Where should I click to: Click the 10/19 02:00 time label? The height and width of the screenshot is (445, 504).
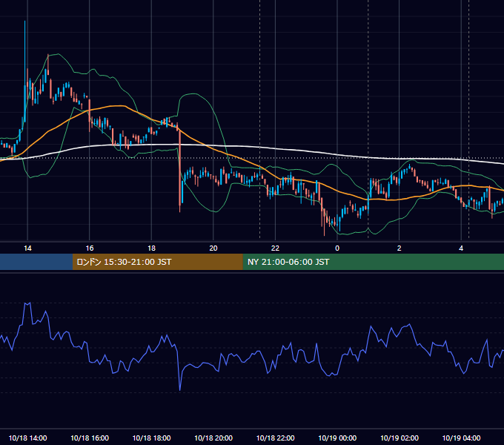[399, 438]
